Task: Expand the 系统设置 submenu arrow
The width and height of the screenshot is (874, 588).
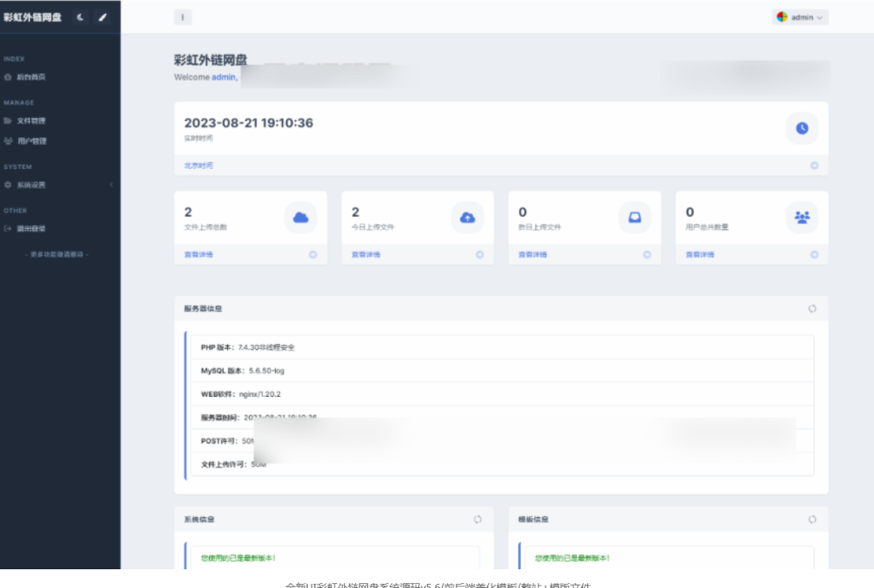Action: point(111,184)
